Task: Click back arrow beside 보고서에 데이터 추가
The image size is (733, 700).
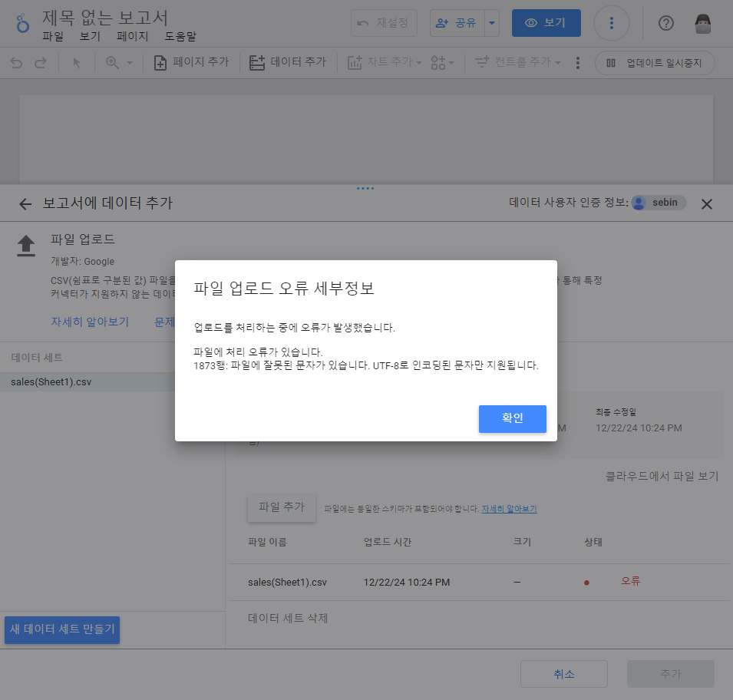Action: [x=25, y=204]
